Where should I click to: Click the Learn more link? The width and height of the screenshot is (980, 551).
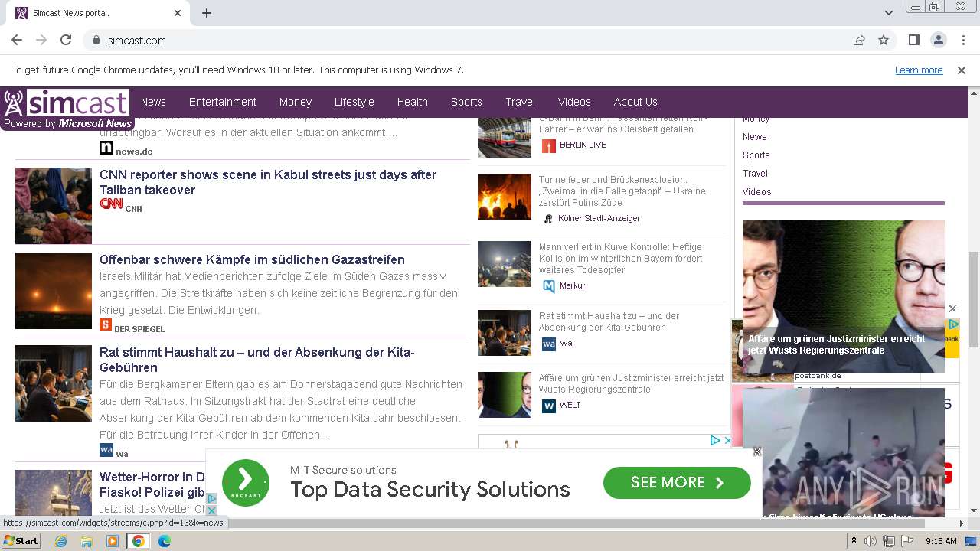919,70
